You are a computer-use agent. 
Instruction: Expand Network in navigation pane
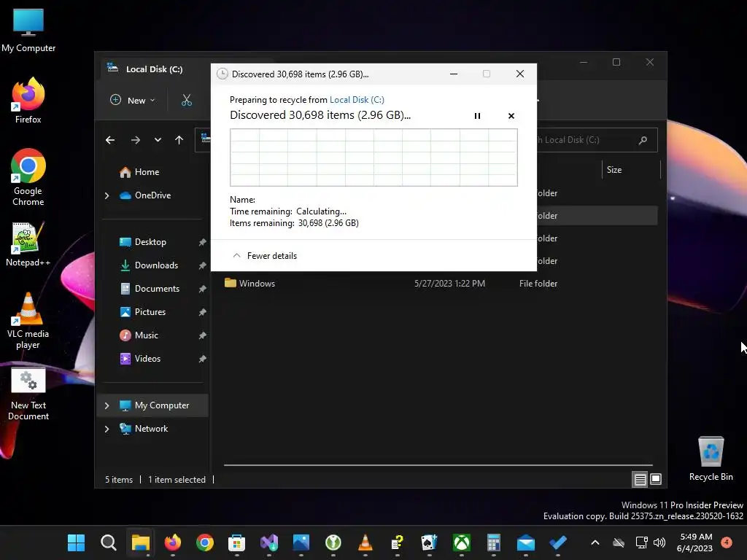[x=107, y=429]
